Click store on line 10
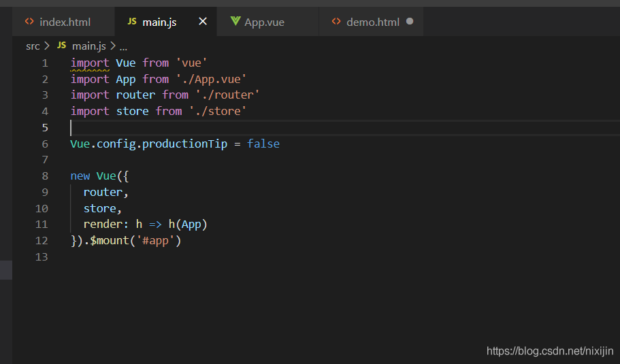This screenshot has height=364, width=620. (x=99, y=208)
